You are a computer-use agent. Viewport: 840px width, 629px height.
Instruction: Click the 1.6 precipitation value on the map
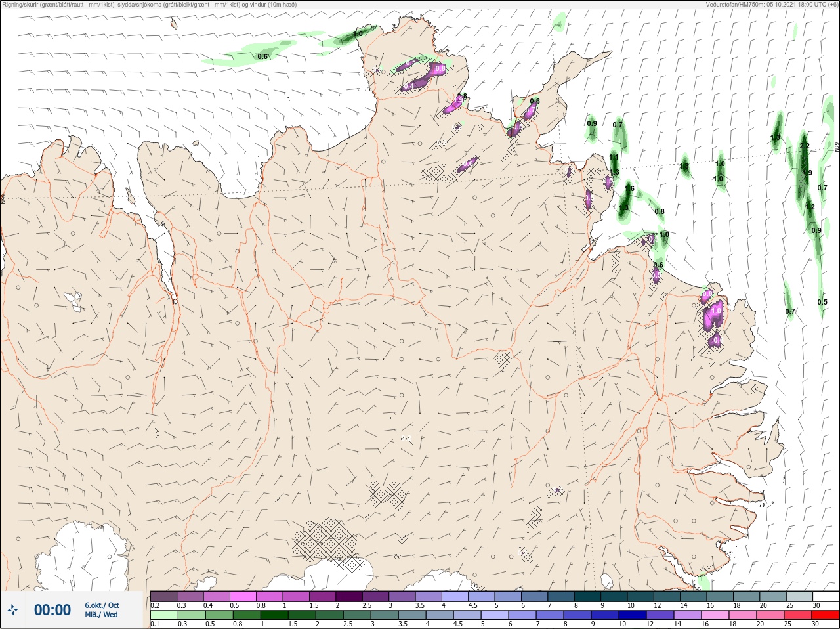click(630, 189)
